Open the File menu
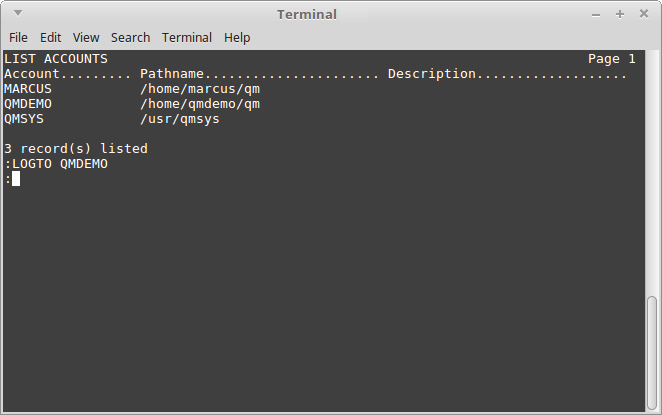The width and height of the screenshot is (662, 415). pyautogui.click(x=18, y=38)
